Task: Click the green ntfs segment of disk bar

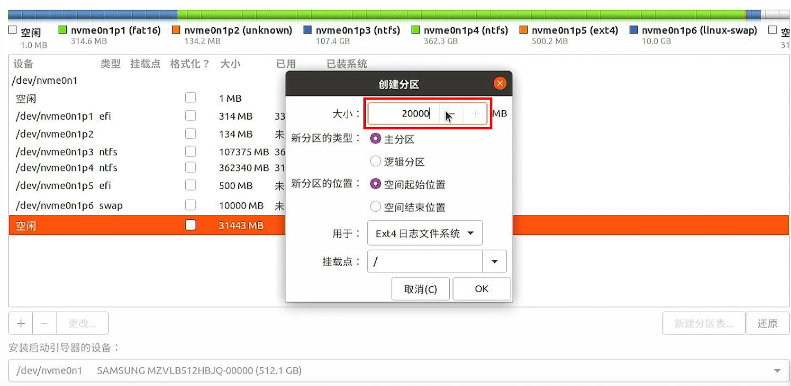Action: coord(462,15)
